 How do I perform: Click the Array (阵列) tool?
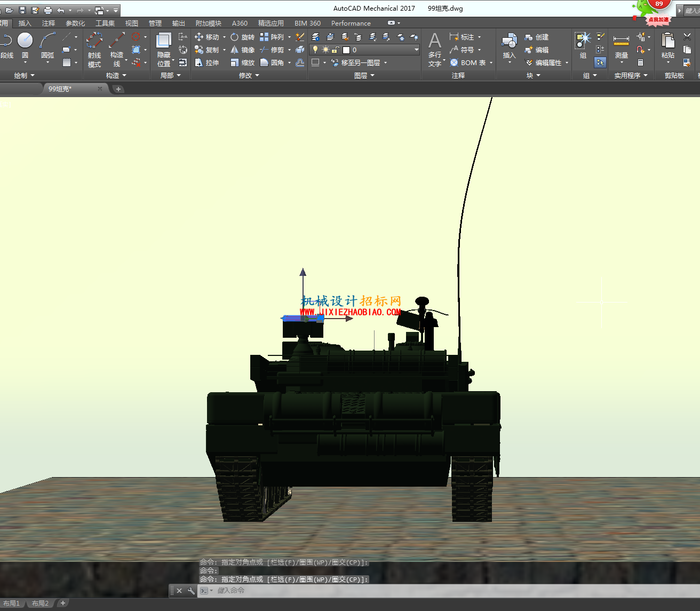[x=272, y=37]
